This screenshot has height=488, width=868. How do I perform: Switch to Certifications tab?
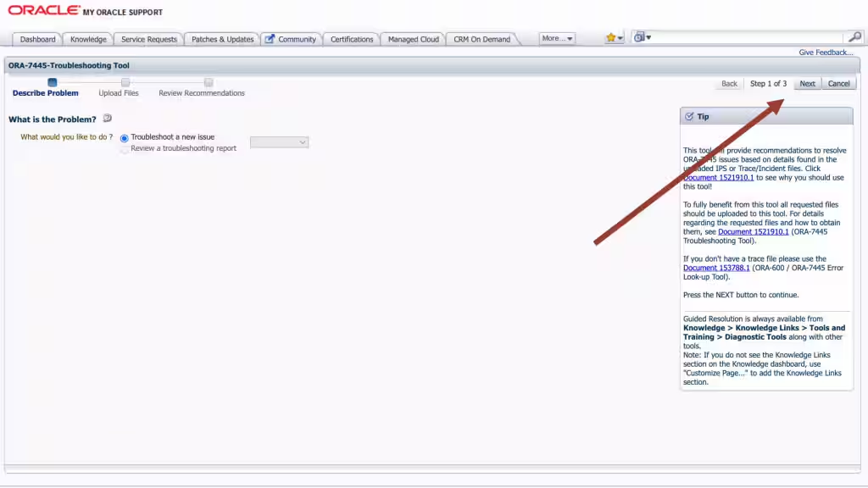pos(352,39)
